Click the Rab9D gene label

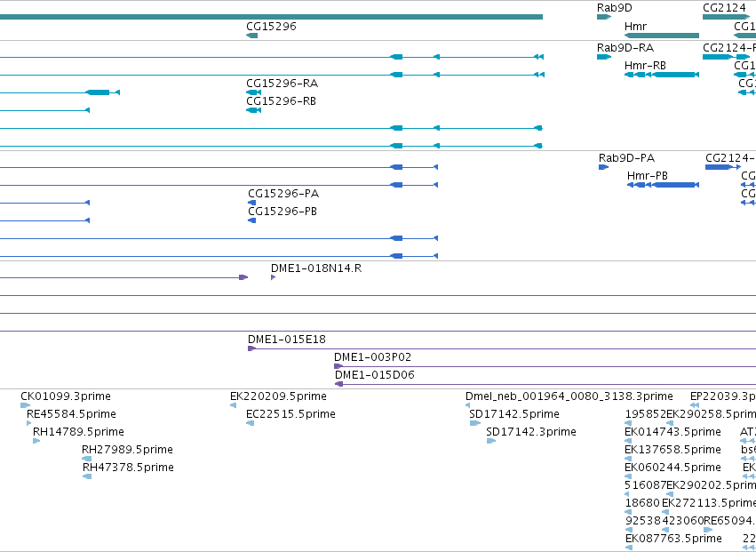[614, 8]
